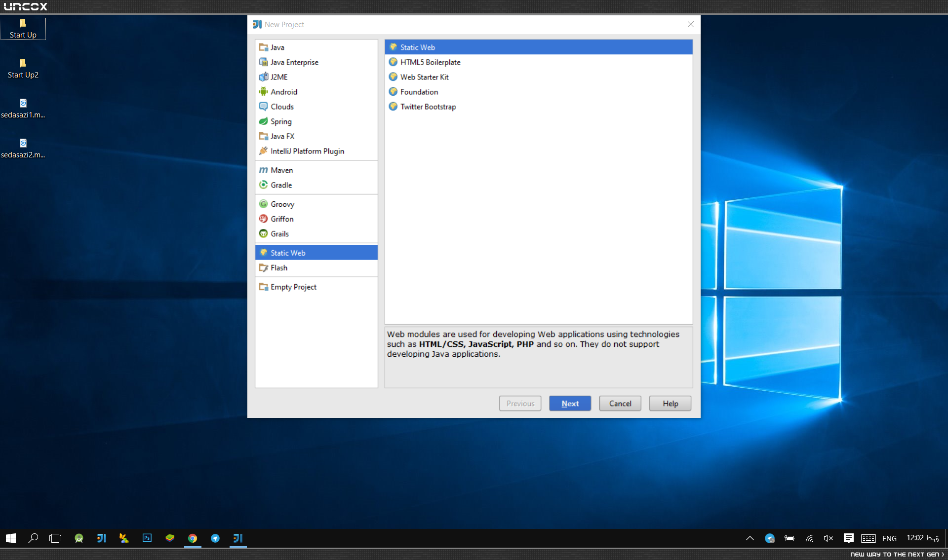Select Android project type

coord(316,92)
